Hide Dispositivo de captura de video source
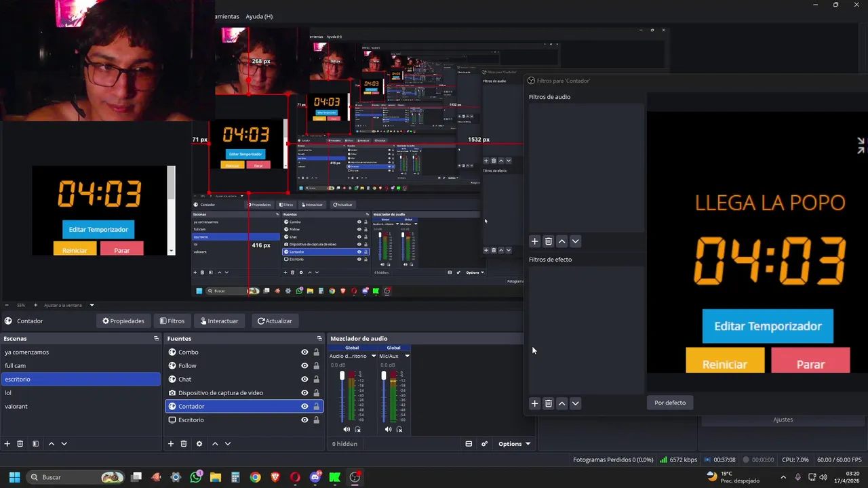868x488 pixels. (304, 392)
